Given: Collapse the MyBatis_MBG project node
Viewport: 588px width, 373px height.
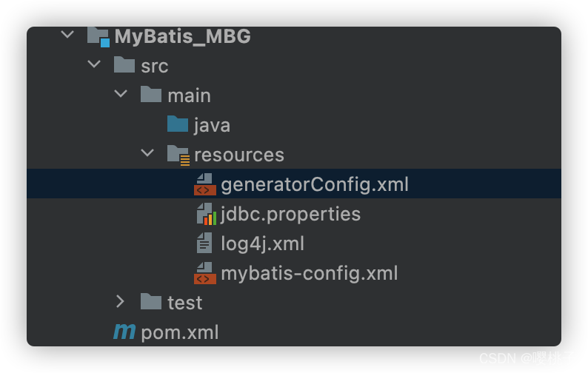Looking at the screenshot, I should tap(67, 35).
